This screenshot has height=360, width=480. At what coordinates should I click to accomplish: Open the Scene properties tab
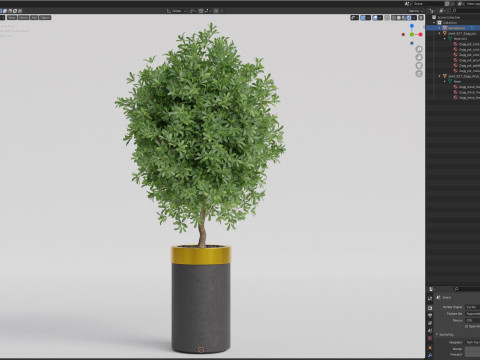click(x=430, y=331)
